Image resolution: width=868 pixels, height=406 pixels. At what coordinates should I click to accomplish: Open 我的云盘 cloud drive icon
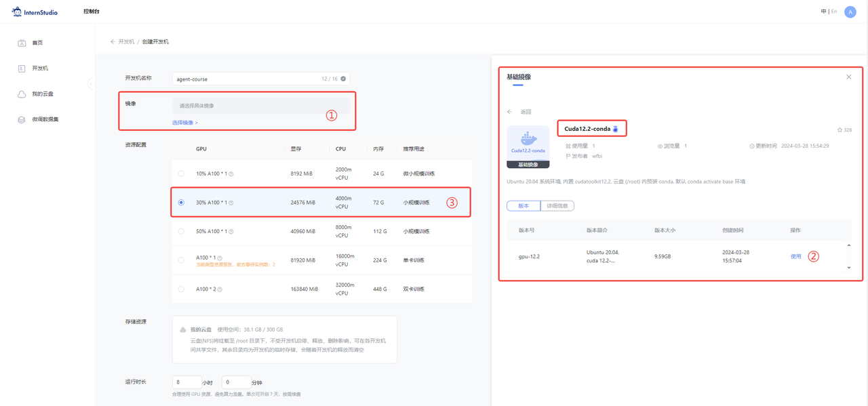[x=22, y=94]
